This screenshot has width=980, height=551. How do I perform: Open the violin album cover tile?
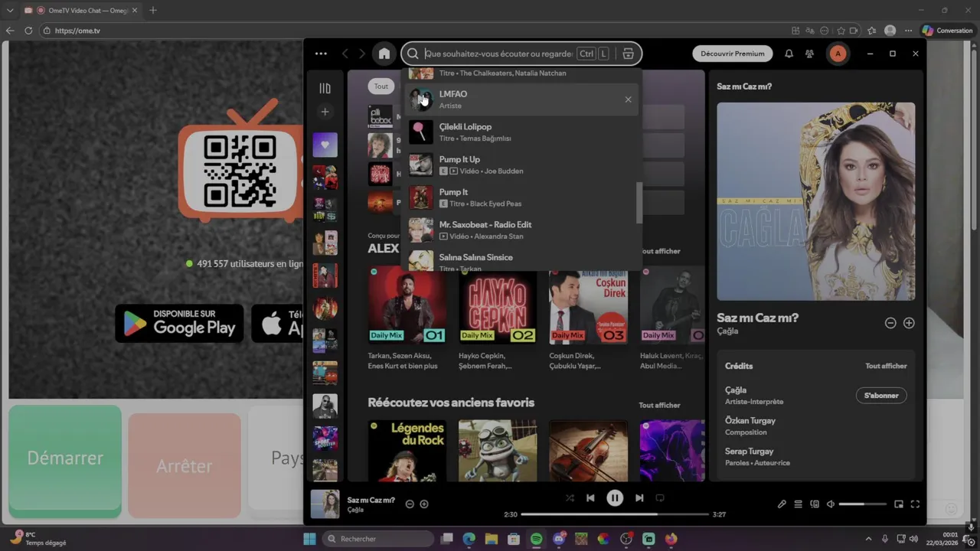[x=588, y=450]
